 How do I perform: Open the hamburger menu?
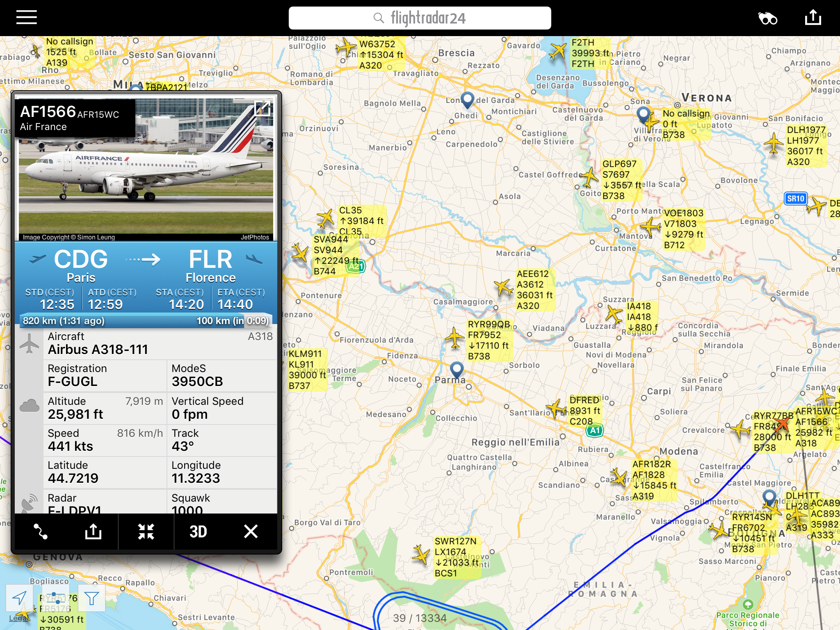(27, 18)
